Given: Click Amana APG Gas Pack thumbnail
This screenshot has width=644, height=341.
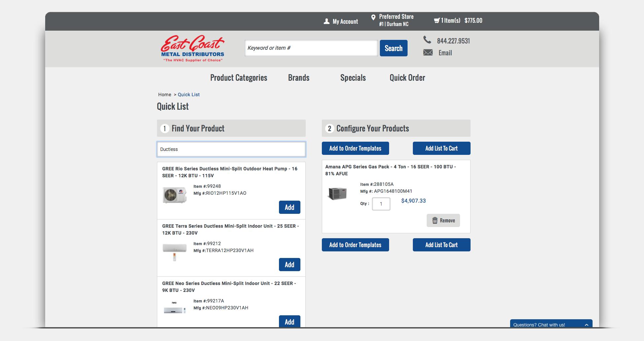Looking at the screenshot, I should [337, 193].
